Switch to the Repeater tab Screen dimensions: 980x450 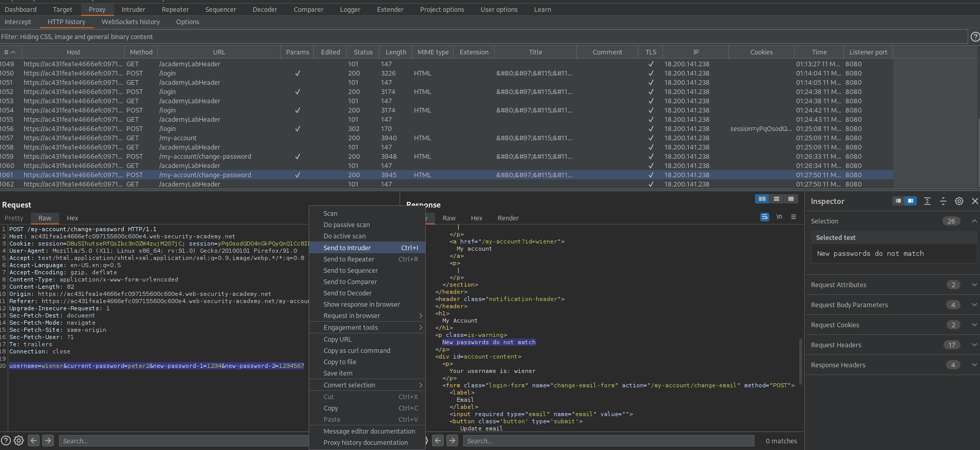[175, 9]
